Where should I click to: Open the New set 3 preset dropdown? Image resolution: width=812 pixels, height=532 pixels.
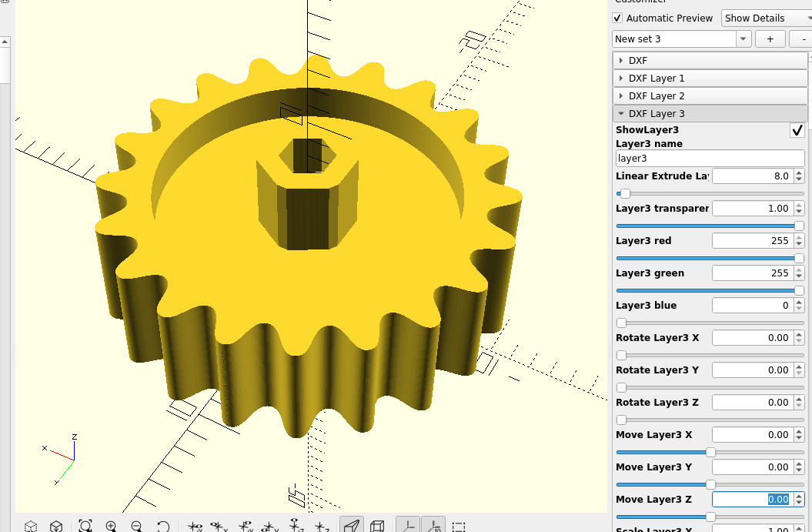(743, 38)
